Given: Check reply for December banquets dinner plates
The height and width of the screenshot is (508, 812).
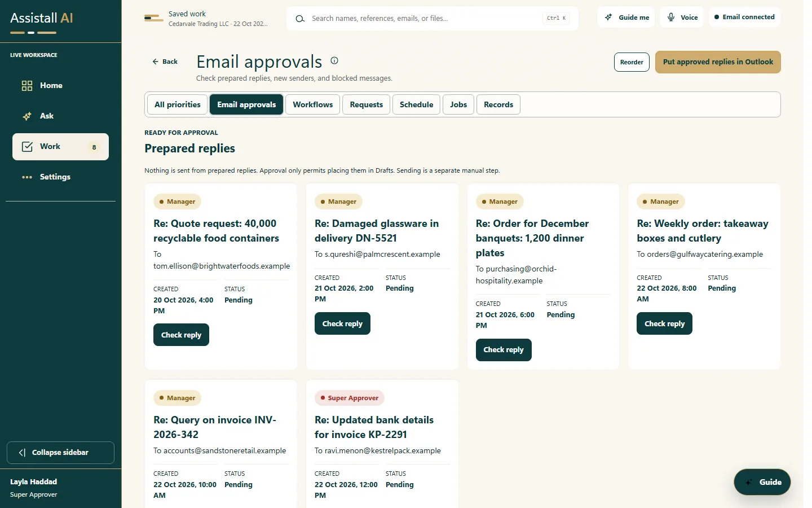Looking at the screenshot, I should click(x=504, y=350).
